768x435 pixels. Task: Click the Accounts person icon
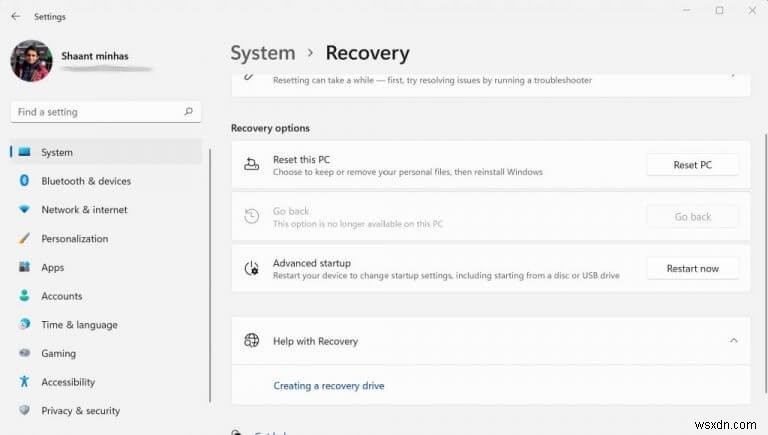pyautogui.click(x=24, y=295)
